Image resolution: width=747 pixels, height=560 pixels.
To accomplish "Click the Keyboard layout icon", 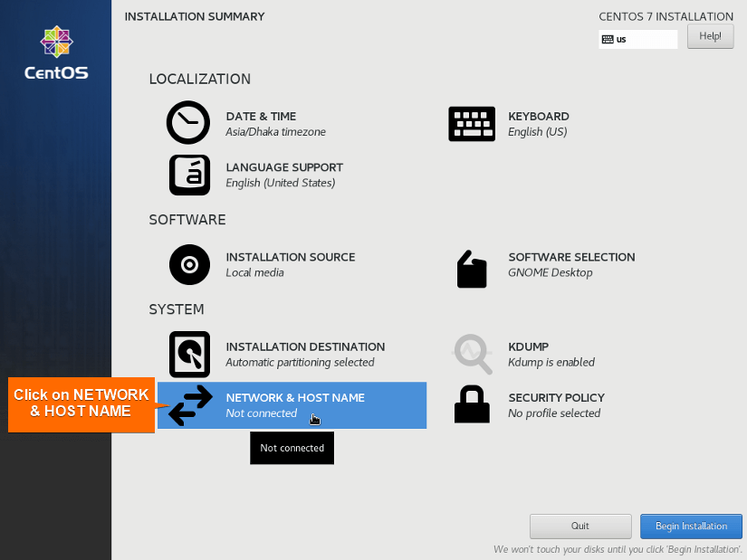I will click(472, 124).
